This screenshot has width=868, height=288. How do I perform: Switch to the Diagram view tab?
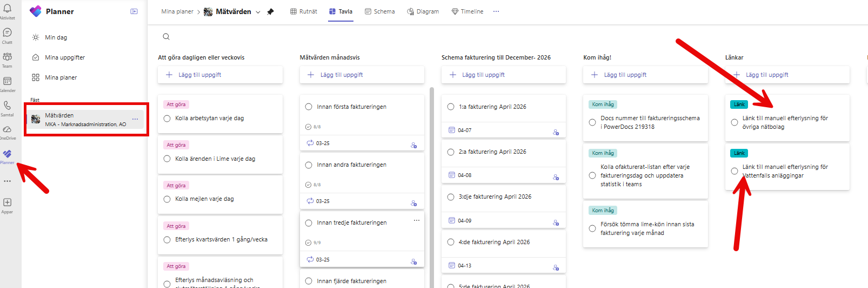coord(423,11)
